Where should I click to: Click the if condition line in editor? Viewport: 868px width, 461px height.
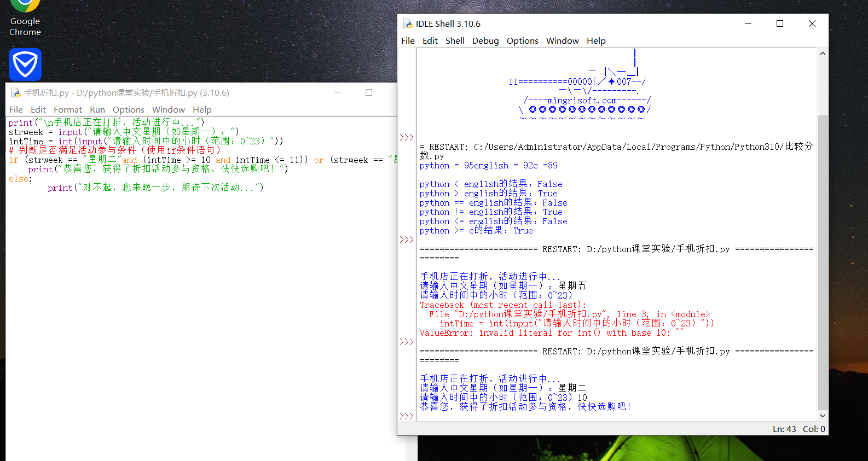[203, 160]
